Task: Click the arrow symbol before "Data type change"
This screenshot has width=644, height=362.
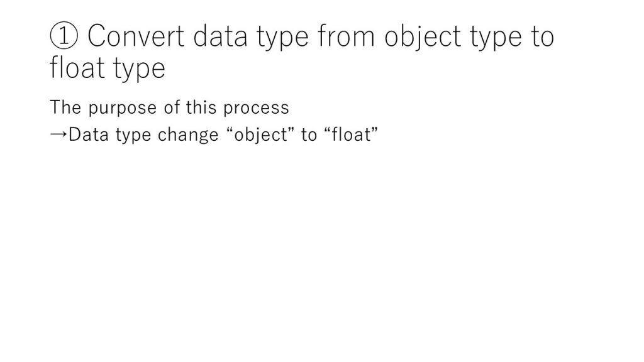Action: tap(58, 134)
